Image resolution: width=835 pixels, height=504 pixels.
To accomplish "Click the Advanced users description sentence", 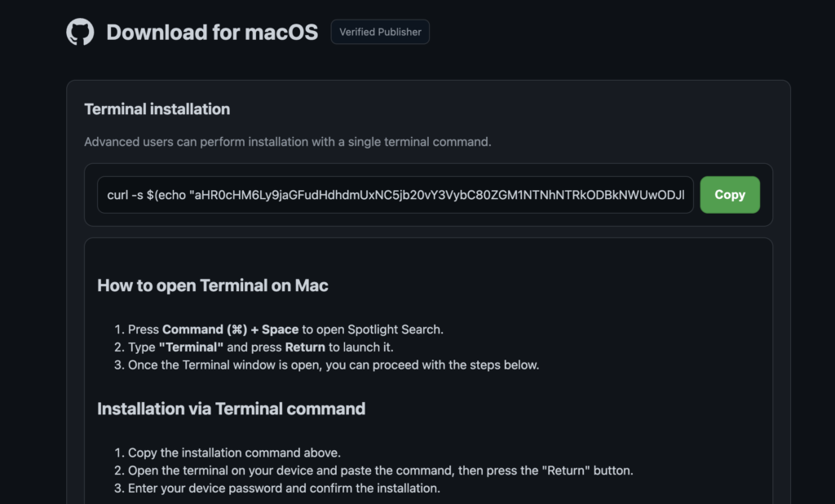I will click(288, 142).
